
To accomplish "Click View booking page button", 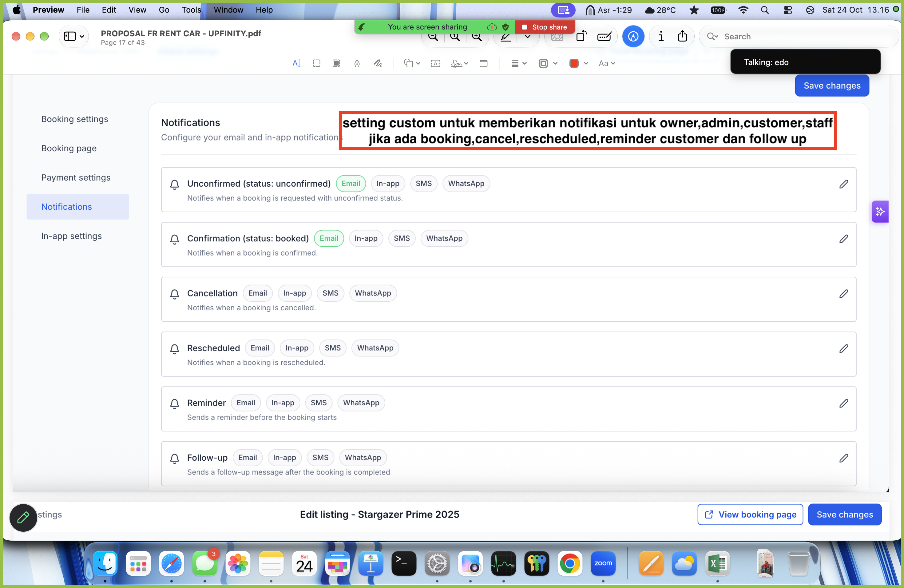I will coord(750,514).
